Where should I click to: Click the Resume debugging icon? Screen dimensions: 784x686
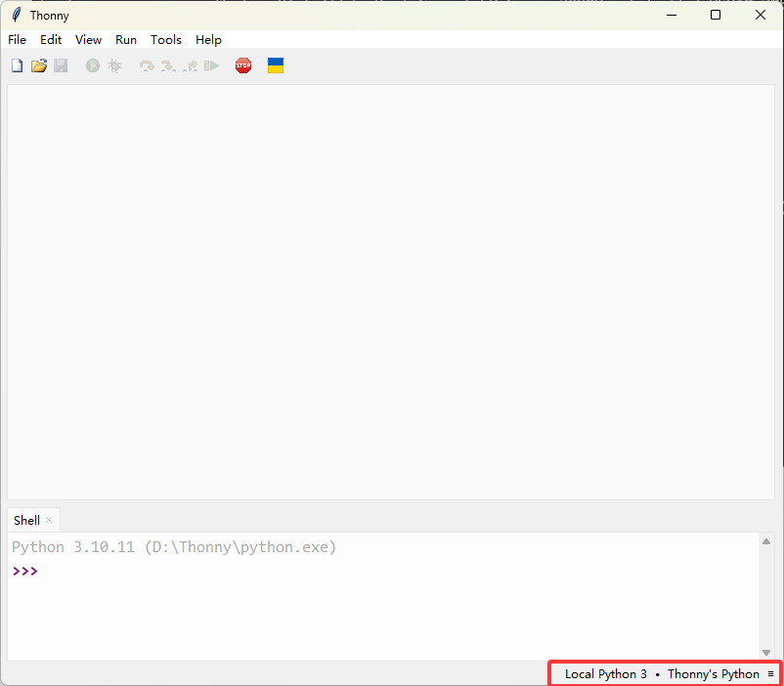(211, 65)
